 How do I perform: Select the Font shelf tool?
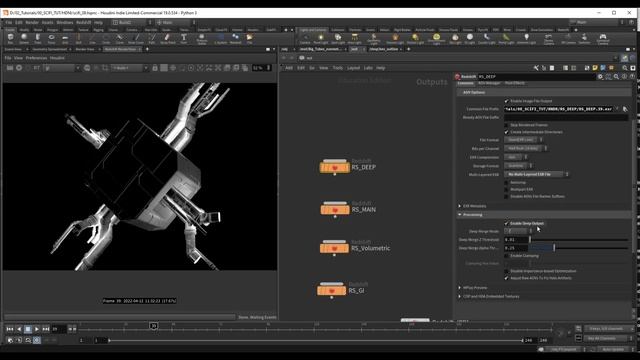[x=184, y=38]
